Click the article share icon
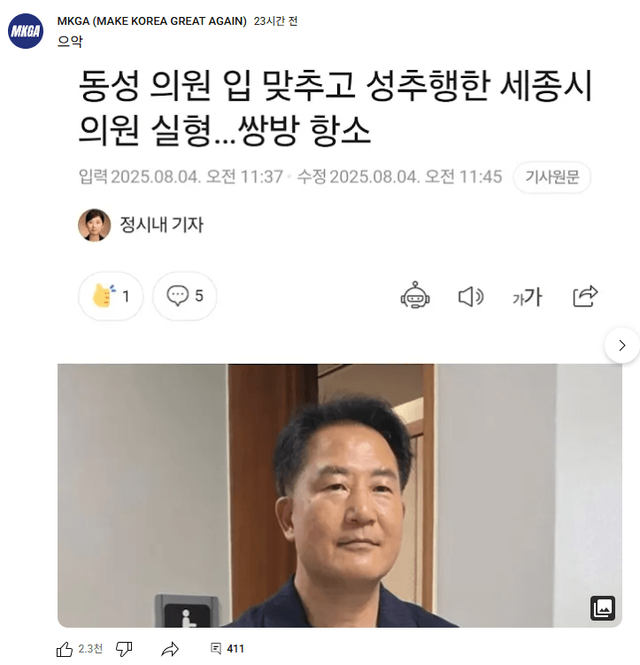Viewport: 640px width, 665px height. coord(585,296)
